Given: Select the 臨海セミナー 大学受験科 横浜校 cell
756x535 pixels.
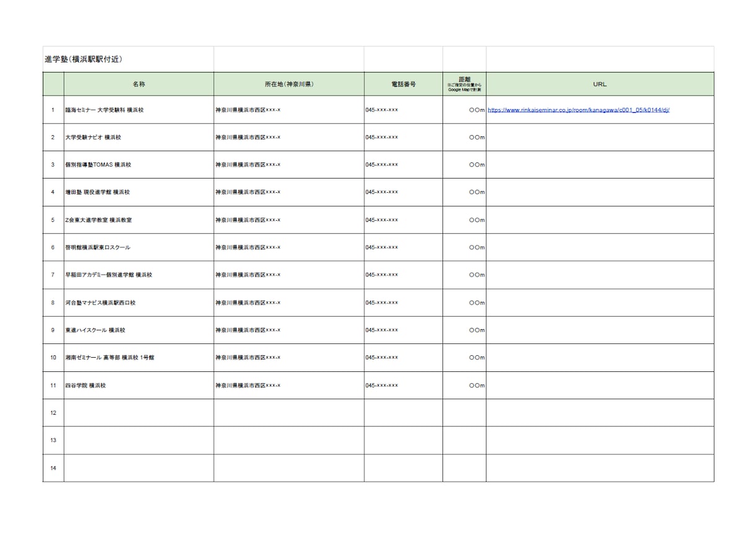Looking at the screenshot, I should click(139, 110).
